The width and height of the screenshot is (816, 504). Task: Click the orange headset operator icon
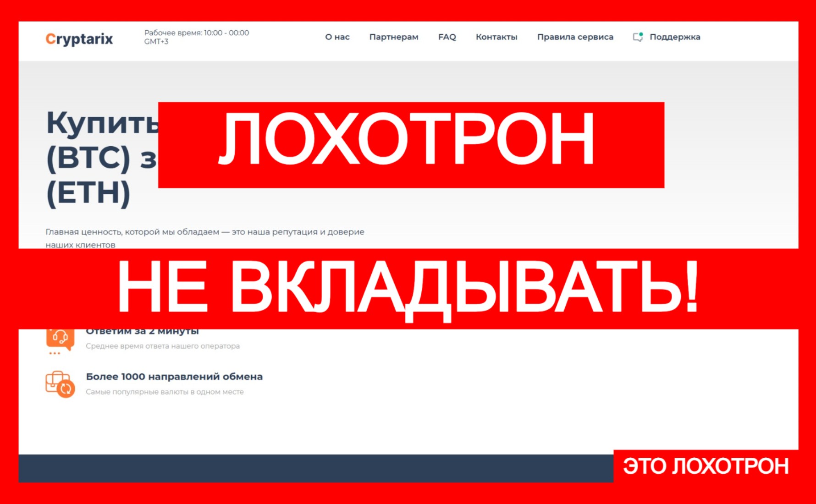pyautogui.click(x=60, y=340)
